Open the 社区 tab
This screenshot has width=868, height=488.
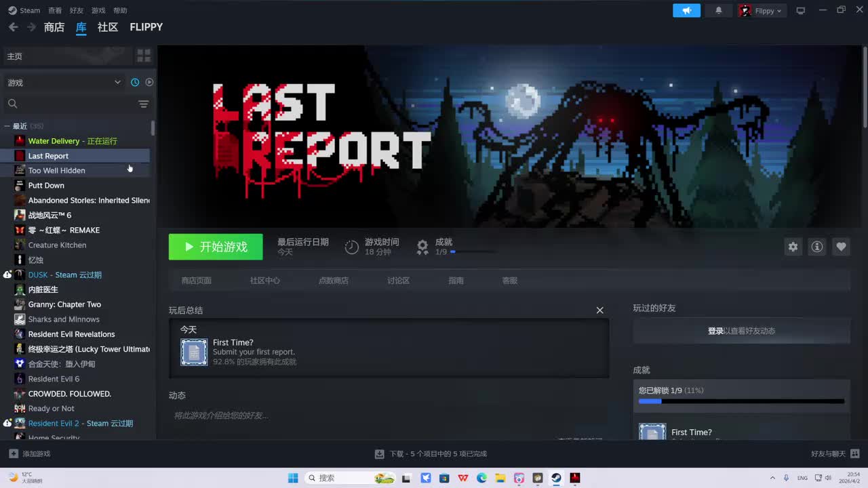[x=108, y=27]
